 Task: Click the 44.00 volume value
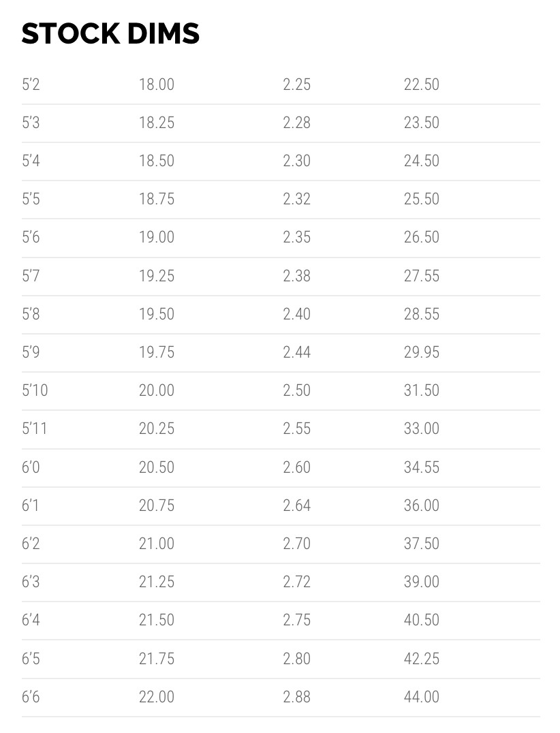pos(421,697)
